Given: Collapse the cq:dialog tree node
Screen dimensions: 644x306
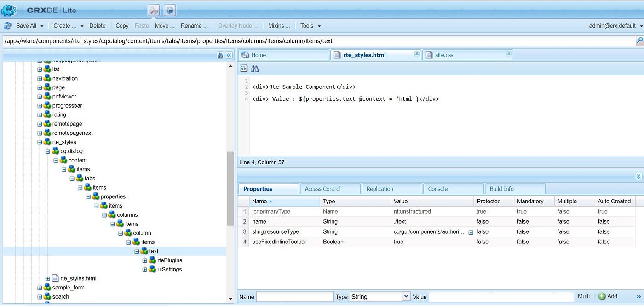Looking at the screenshot, I should click(x=48, y=151).
